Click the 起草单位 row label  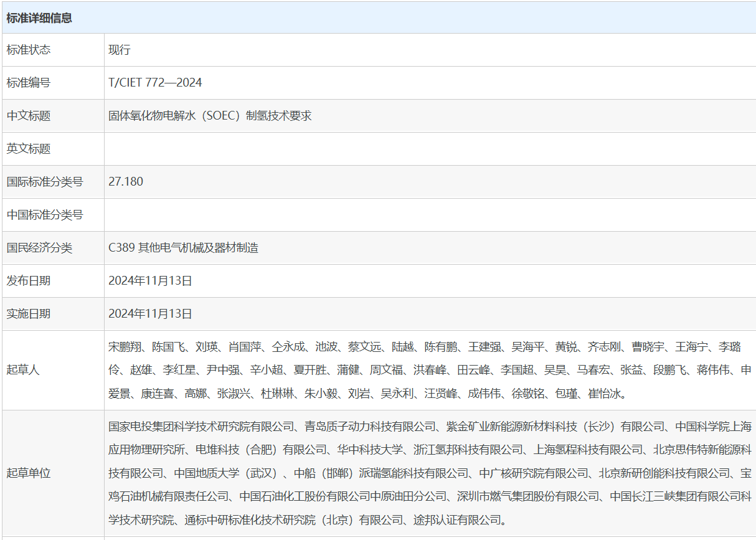pos(29,473)
